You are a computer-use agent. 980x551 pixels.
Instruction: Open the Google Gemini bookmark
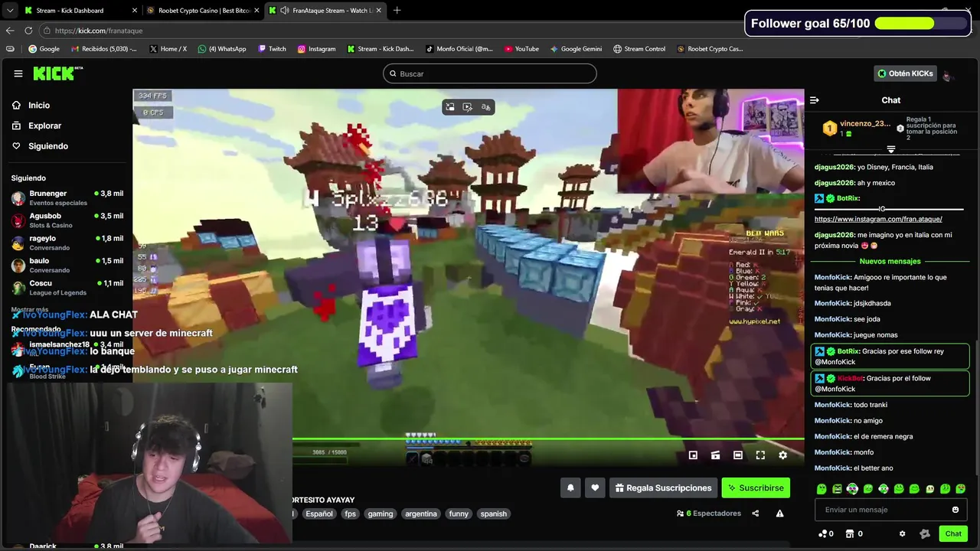click(576, 49)
